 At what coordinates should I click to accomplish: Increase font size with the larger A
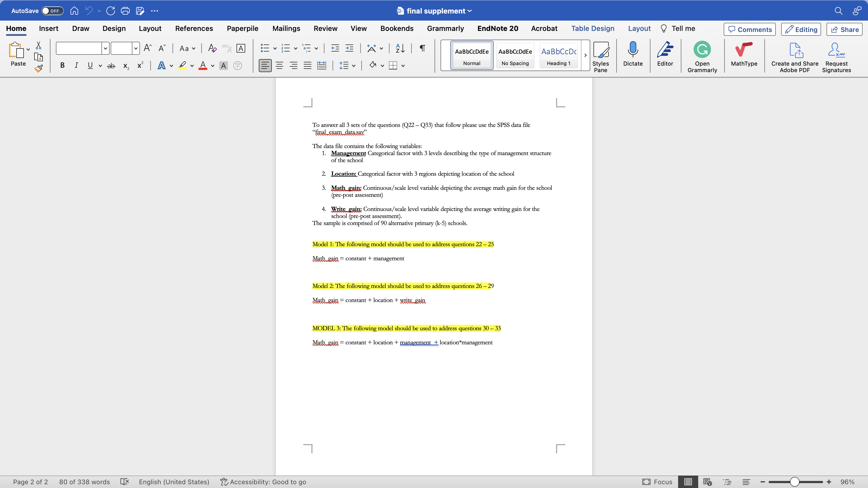[148, 48]
